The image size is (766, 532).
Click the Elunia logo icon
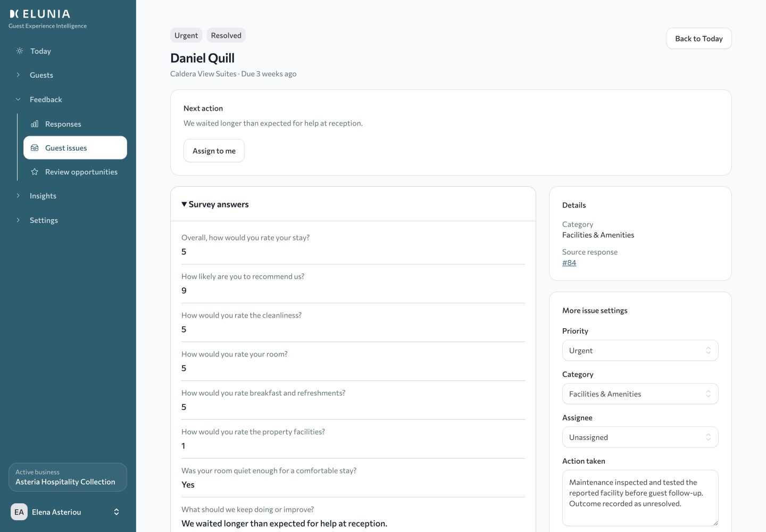click(14, 14)
